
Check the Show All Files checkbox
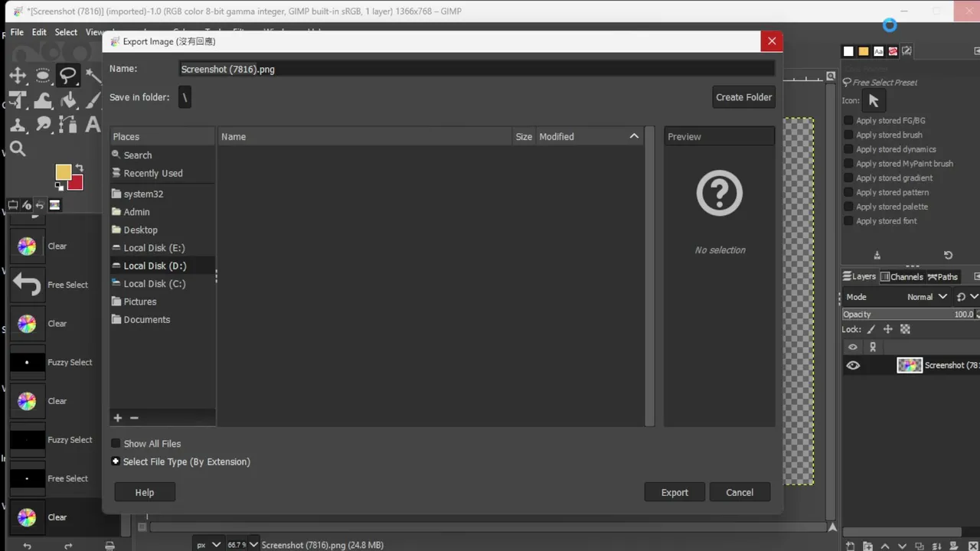click(116, 444)
